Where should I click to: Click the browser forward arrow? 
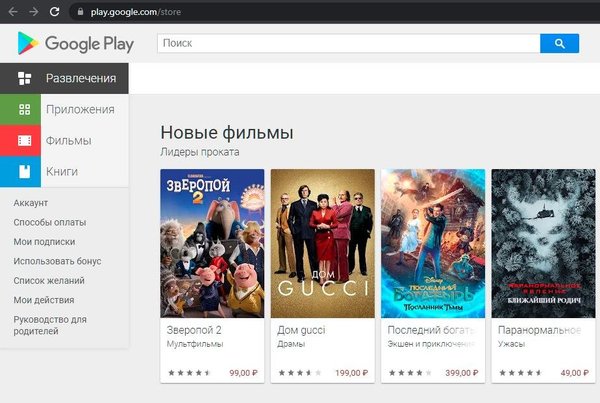[34, 12]
